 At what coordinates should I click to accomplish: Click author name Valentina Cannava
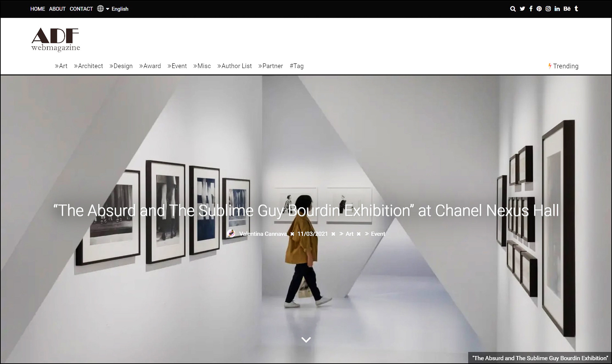tap(263, 234)
